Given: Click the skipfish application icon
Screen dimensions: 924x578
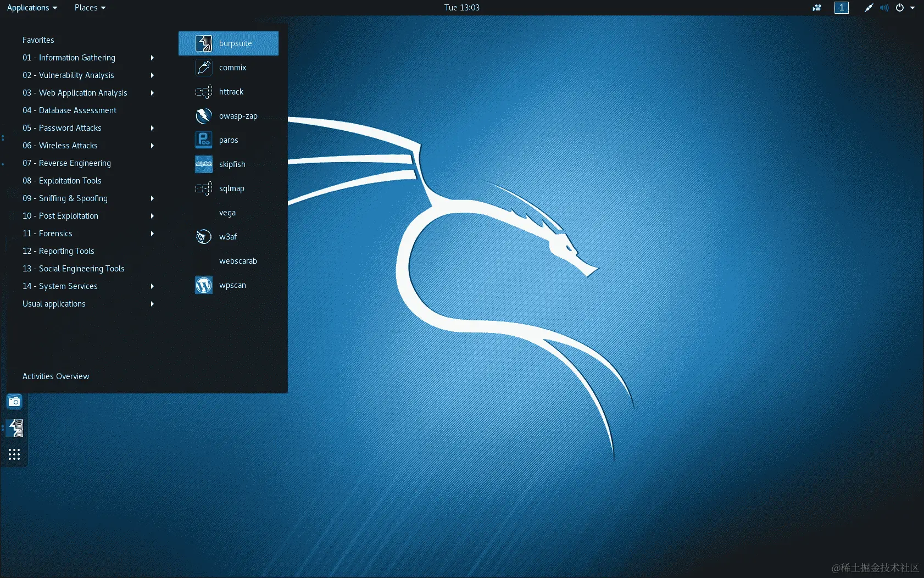Looking at the screenshot, I should point(204,164).
